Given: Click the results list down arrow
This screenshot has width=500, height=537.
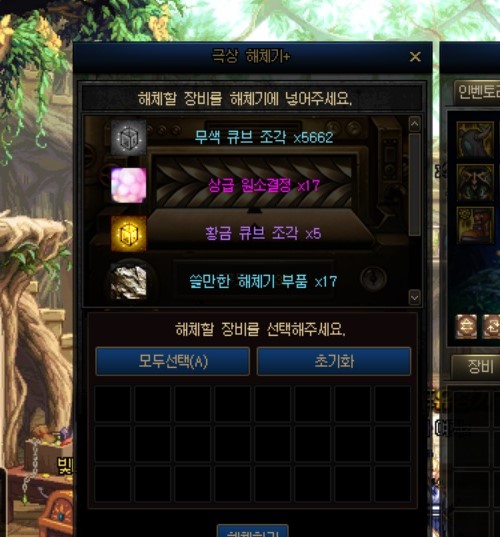Looking at the screenshot, I should click(414, 298).
